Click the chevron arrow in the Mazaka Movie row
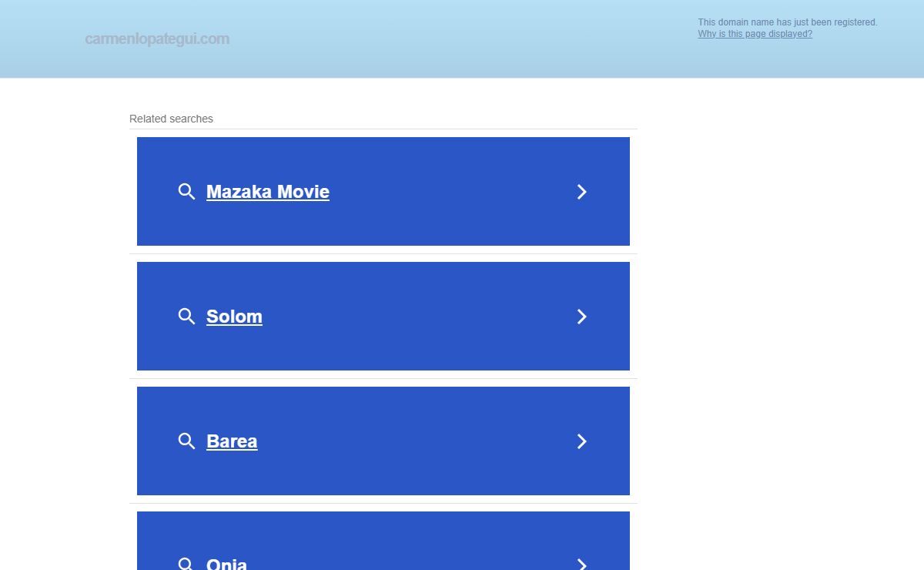This screenshot has height=570, width=924. click(582, 192)
